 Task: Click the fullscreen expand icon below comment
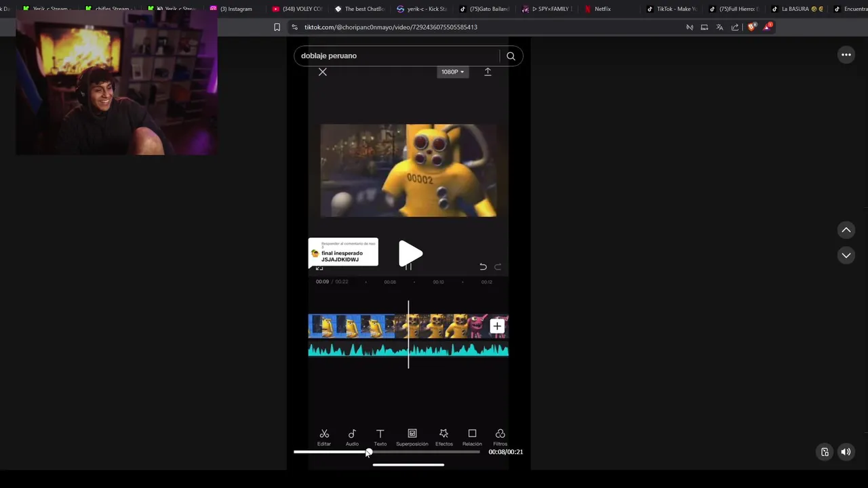pos(319,268)
